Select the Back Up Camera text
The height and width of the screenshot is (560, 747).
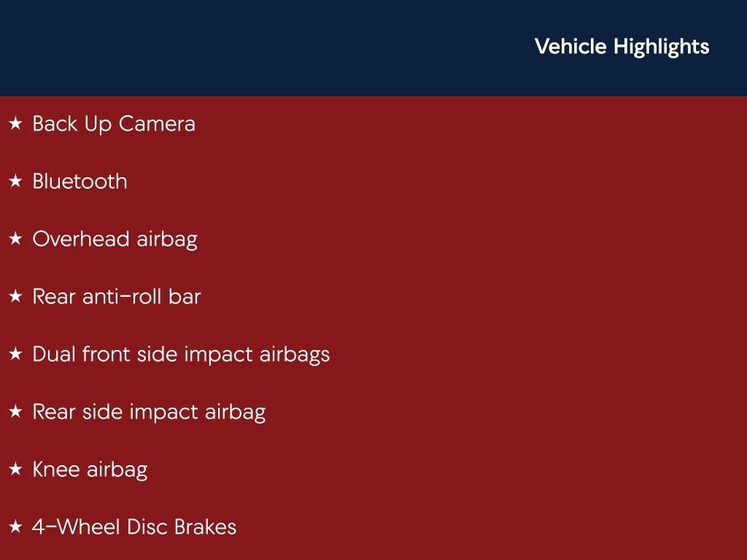pos(114,124)
